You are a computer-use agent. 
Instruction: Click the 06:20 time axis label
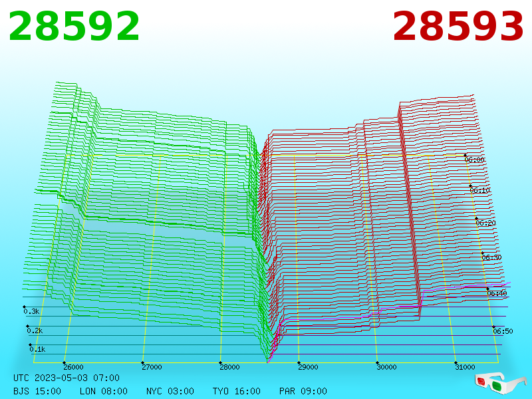point(486,223)
